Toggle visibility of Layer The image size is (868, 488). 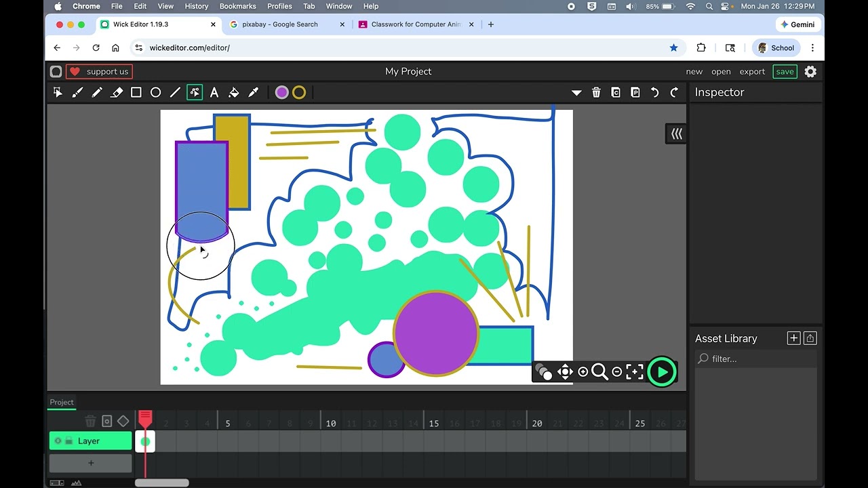[x=58, y=441]
